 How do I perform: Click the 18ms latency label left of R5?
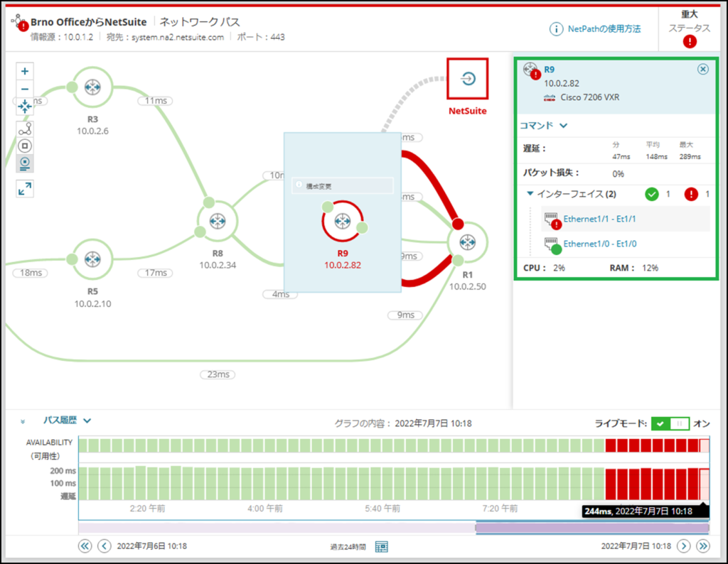click(x=30, y=273)
